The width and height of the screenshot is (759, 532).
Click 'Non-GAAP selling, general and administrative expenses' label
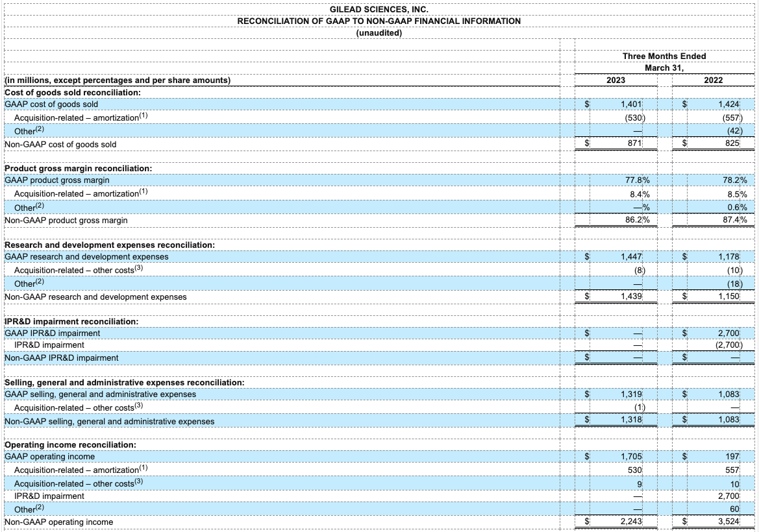pos(109,422)
